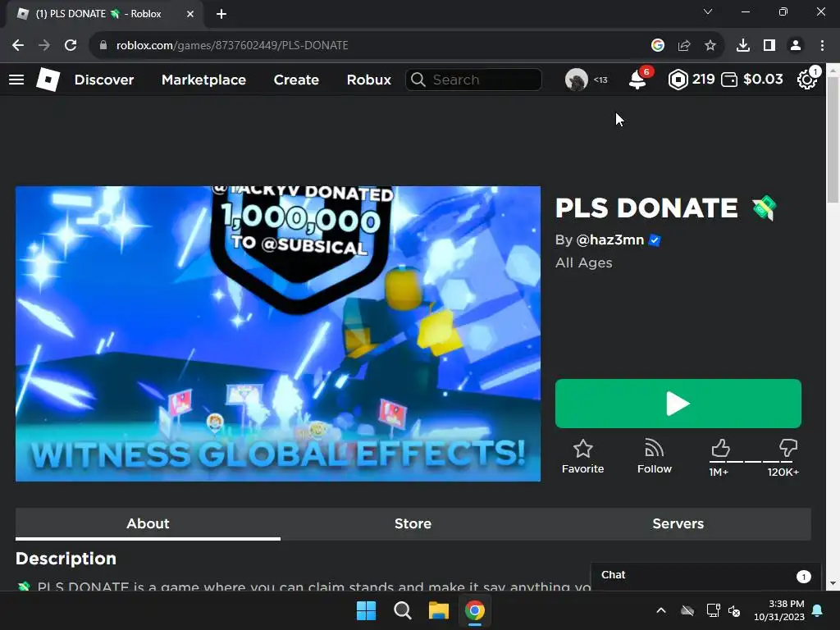The image size is (840, 630).
Task: Switch to the Store tab
Action: click(413, 523)
